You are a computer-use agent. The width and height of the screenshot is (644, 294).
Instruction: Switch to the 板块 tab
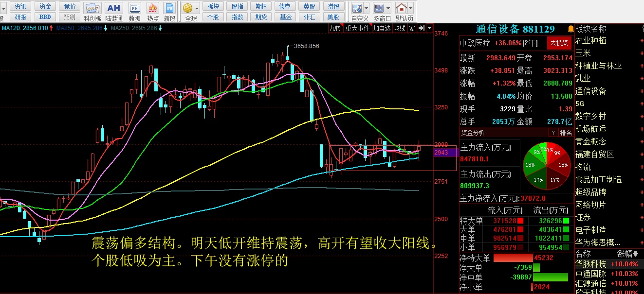pyautogui.click(x=213, y=6)
